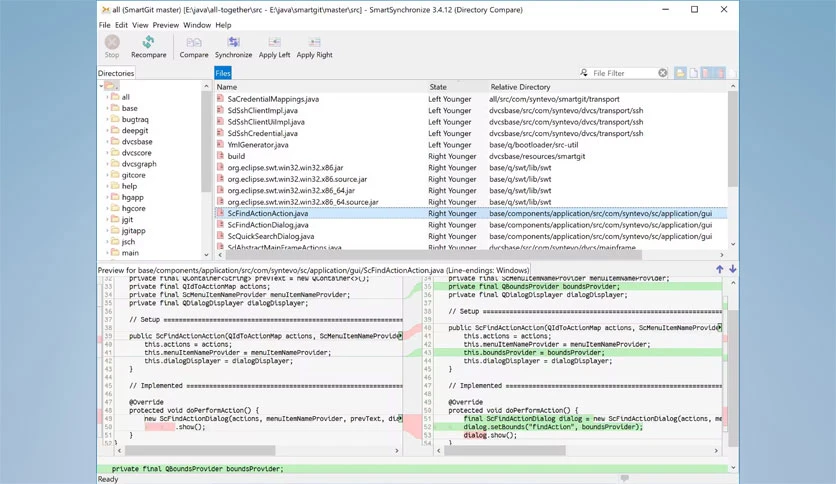The width and height of the screenshot is (836, 484).
Task: Click inside the File Filter field
Action: coord(624,73)
